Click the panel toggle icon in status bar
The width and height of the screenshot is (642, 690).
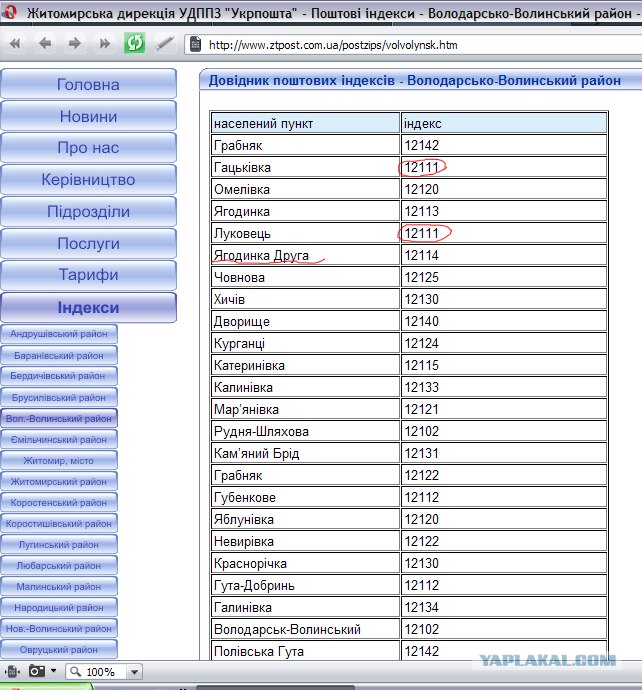coord(12,672)
